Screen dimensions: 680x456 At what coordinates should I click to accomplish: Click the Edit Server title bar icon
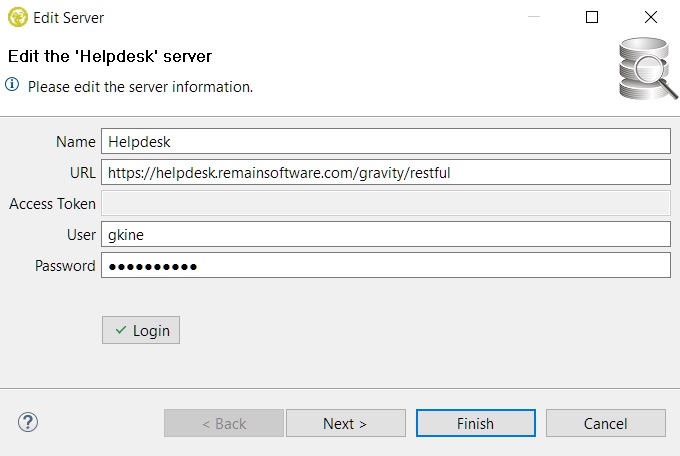(x=16, y=17)
